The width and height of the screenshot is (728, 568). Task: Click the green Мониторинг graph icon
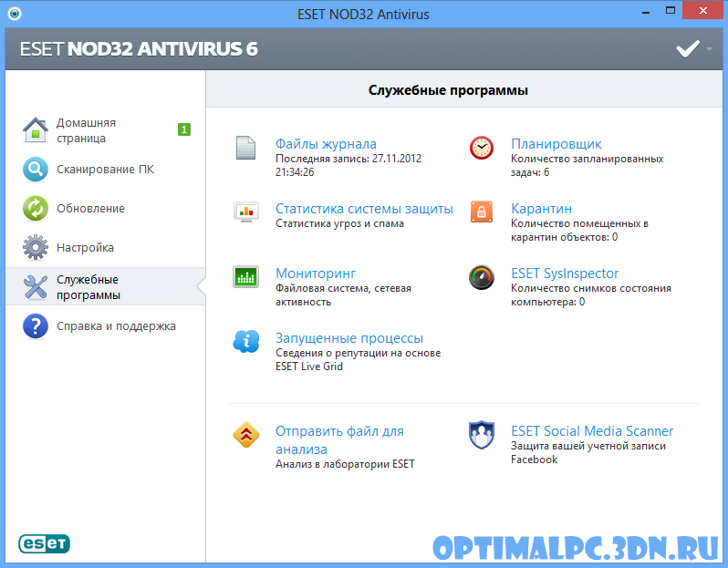[x=246, y=277]
